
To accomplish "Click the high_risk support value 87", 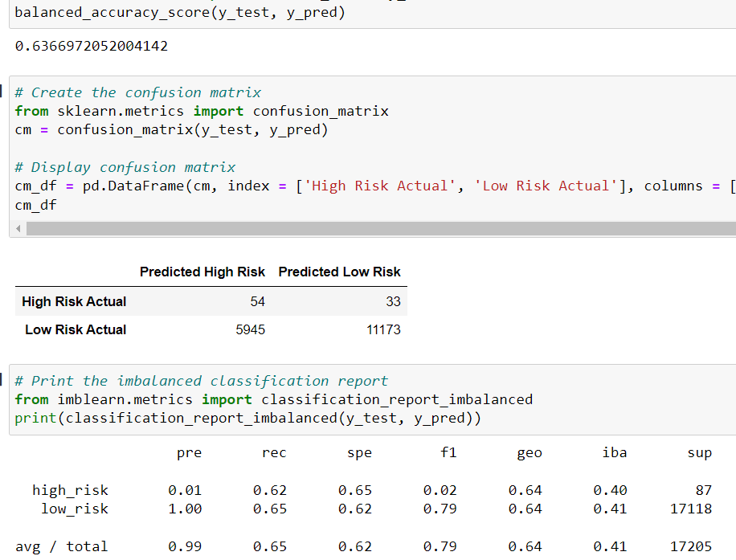I will point(704,491).
